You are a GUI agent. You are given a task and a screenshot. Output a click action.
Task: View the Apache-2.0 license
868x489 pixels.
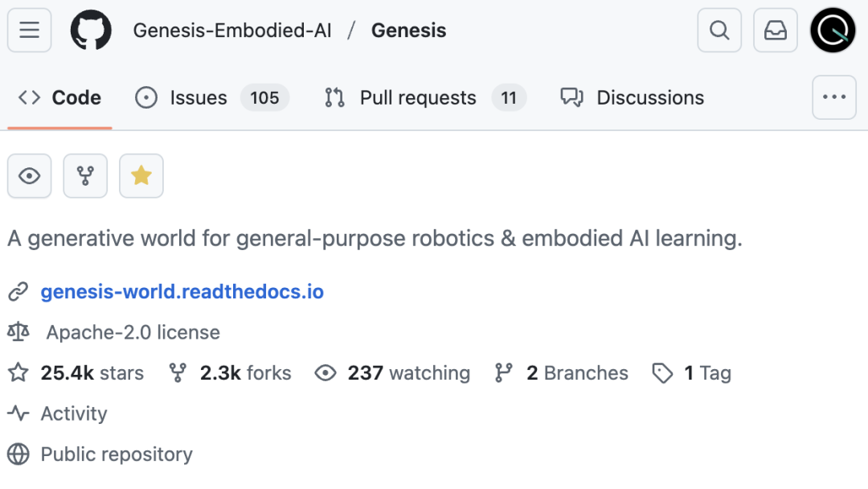[x=133, y=332]
